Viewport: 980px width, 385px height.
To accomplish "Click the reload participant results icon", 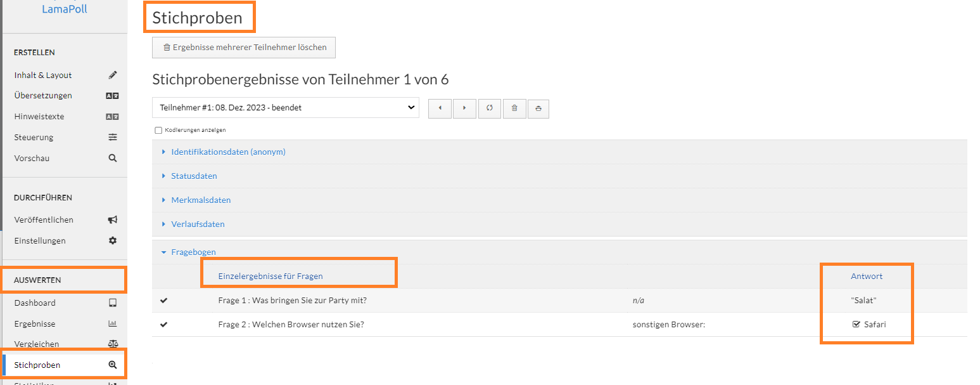I will [490, 108].
